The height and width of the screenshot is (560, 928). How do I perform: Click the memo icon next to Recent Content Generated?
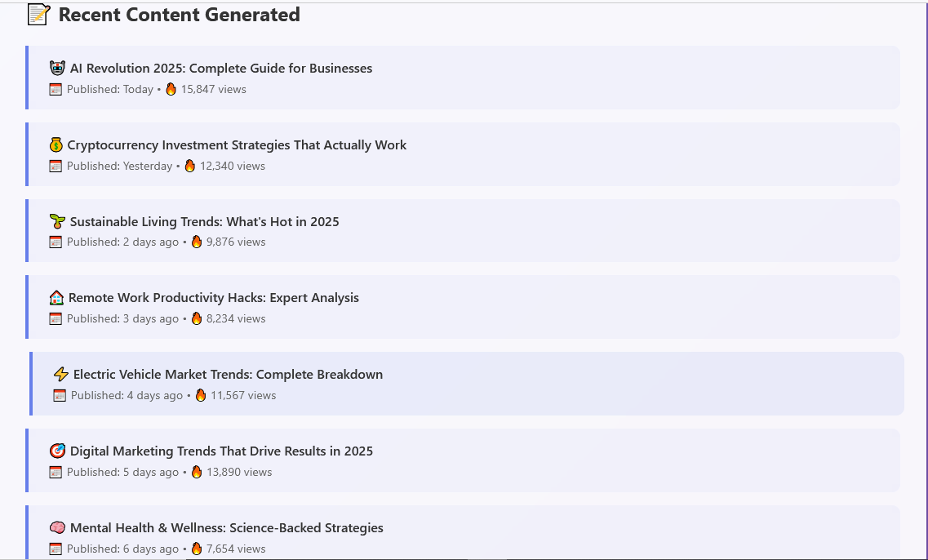point(39,15)
